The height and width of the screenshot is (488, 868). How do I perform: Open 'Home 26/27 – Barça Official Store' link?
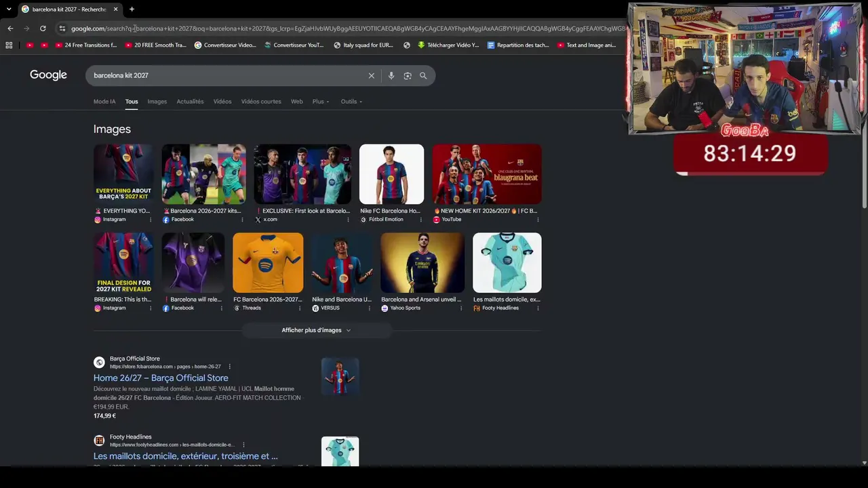tap(161, 378)
